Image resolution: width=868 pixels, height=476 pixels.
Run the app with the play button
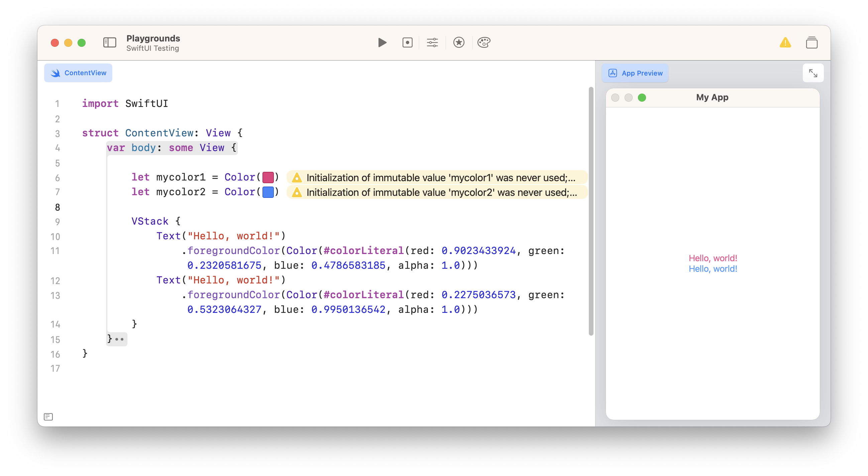click(x=382, y=43)
